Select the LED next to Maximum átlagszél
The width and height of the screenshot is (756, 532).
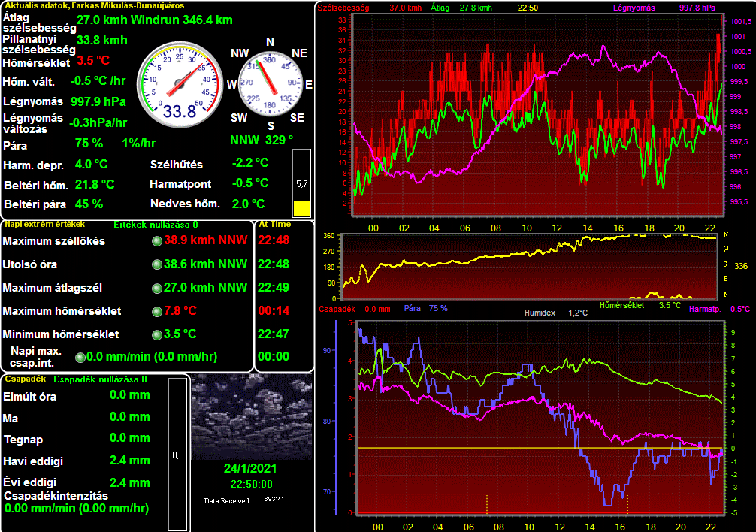click(x=156, y=288)
